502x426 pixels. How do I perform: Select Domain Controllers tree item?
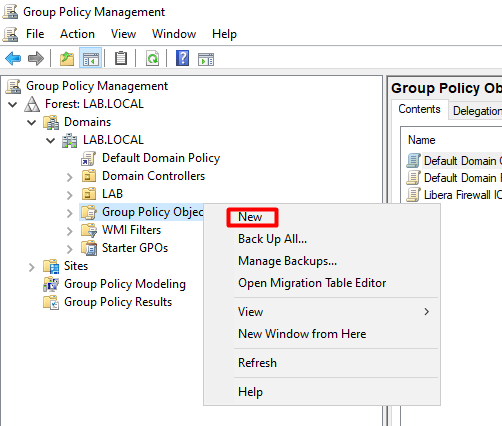[153, 176]
